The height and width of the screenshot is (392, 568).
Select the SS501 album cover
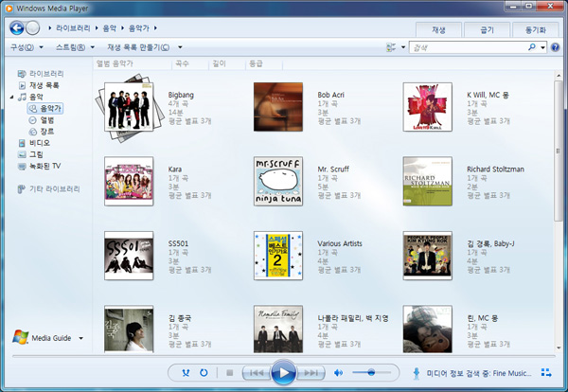pos(129,256)
